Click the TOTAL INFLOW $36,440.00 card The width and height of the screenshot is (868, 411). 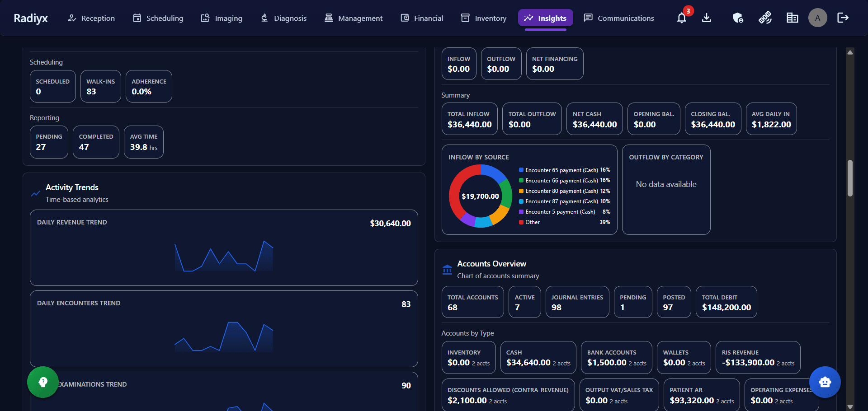click(x=470, y=119)
